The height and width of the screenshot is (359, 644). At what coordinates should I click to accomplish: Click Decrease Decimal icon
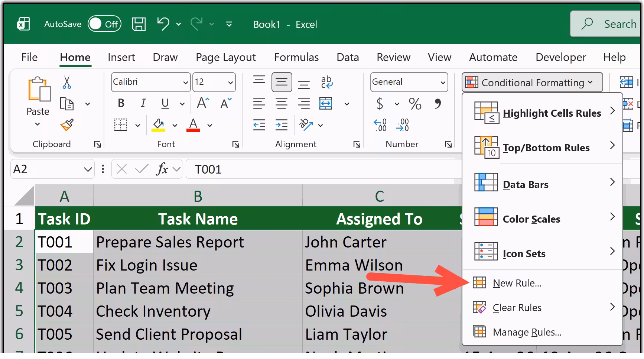point(403,125)
